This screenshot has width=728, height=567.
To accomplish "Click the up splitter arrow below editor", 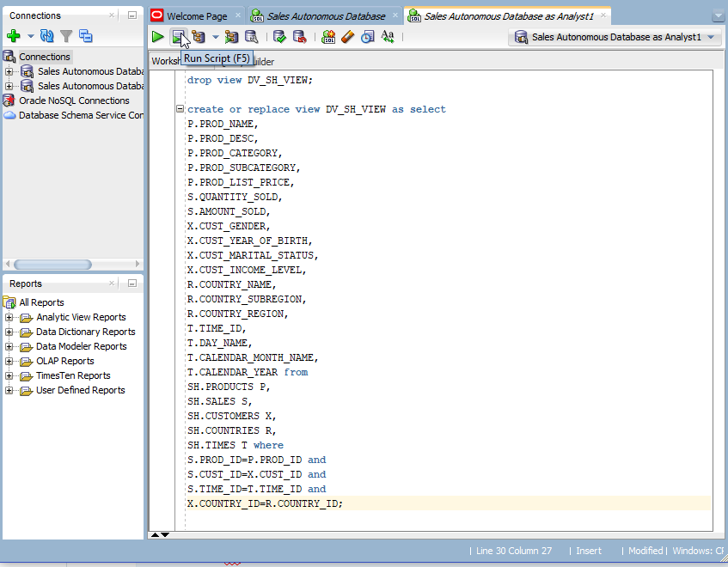I will (155, 535).
